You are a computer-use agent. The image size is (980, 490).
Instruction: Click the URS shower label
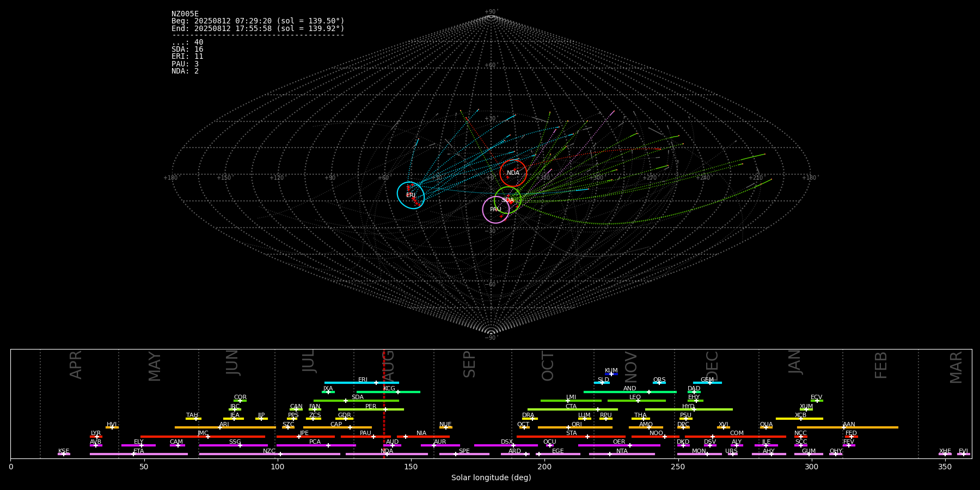point(731,451)
